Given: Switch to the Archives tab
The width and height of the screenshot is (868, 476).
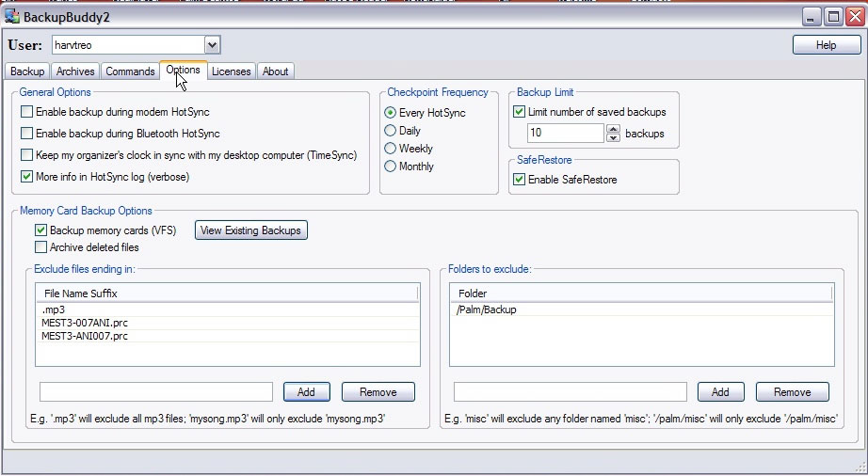Looking at the screenshot, I should (75, 71).
